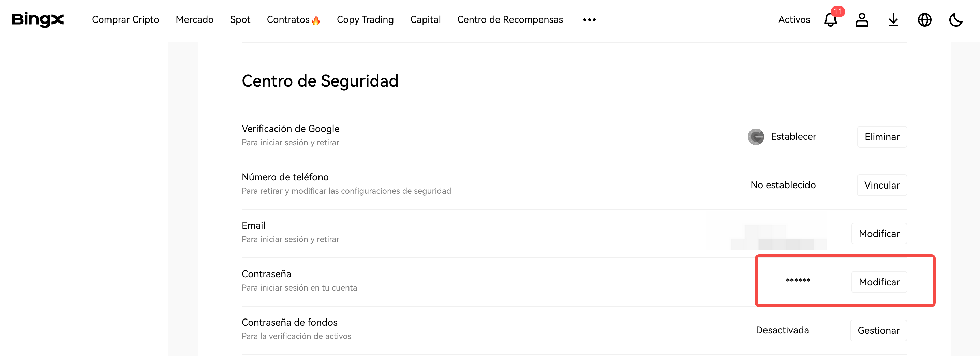The height and width of the screenshot is (356, 980).
Task: Open Comprar Cripto menu
Action: pos(125,20)
